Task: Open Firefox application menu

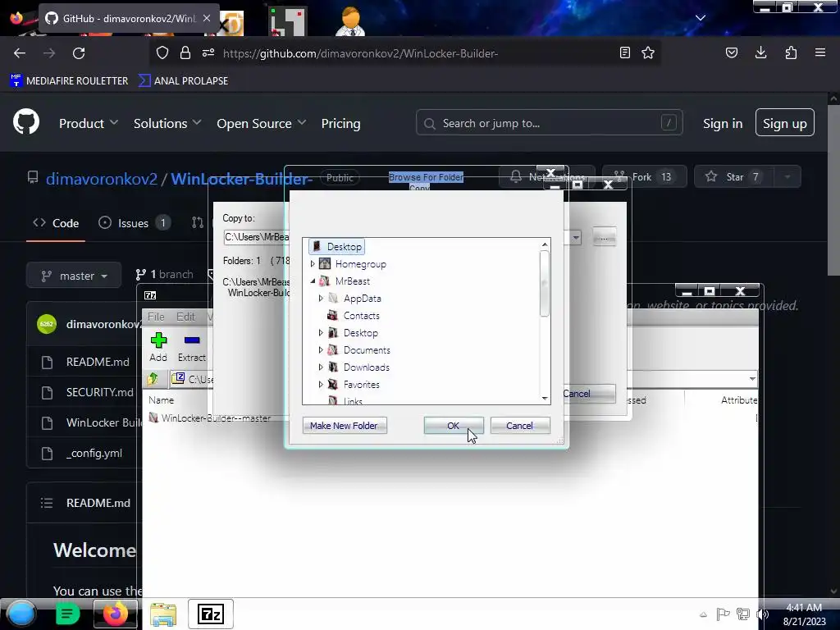Action: pyautogui.click(x=820, y=52)
